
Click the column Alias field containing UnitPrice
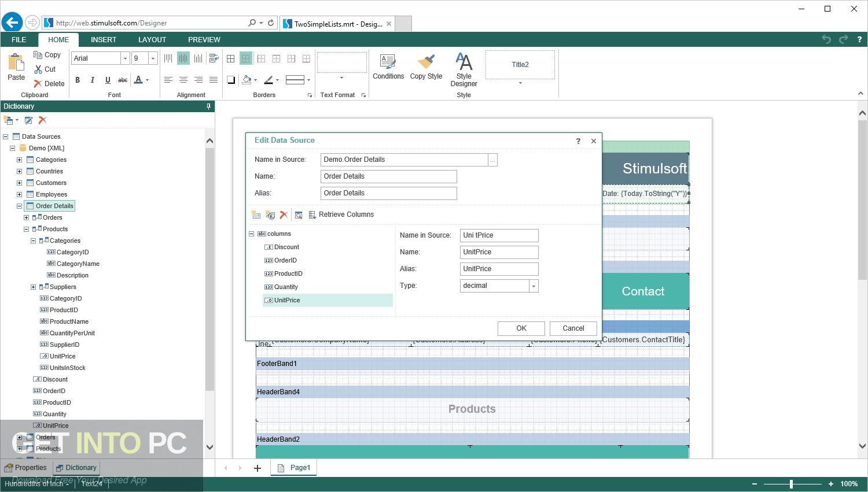[499, 269]
